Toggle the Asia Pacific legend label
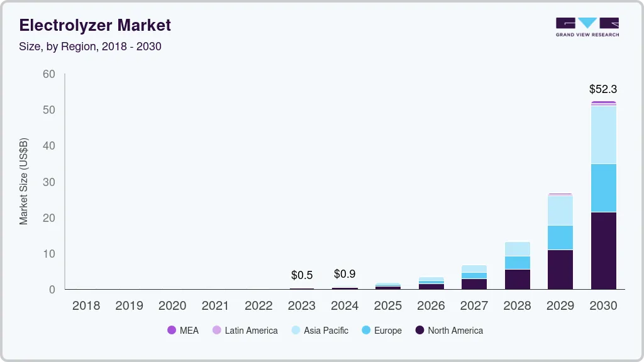The height and width of the screenshot is (362, 644). [326, 331]
